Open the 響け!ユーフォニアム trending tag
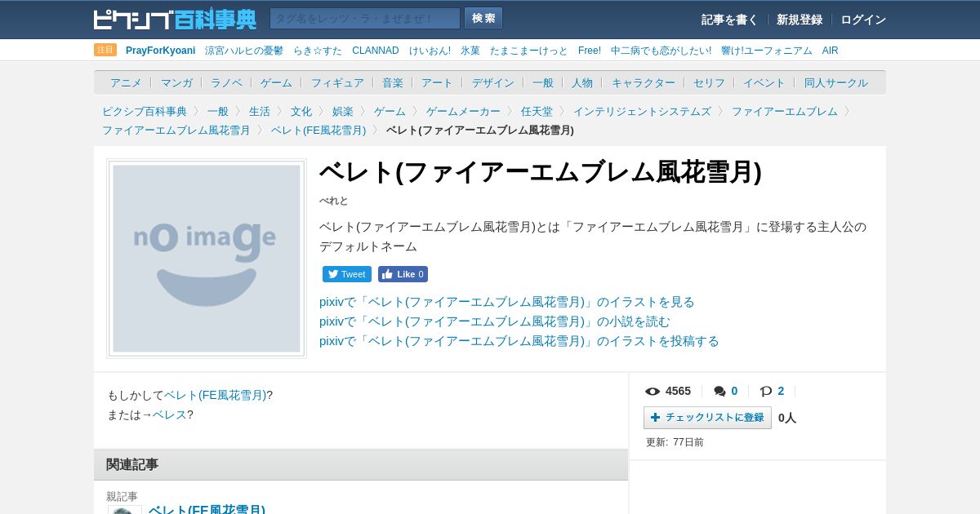Viewport: 980px width, 514px height. pyautogui.click(x=767, y=51)
